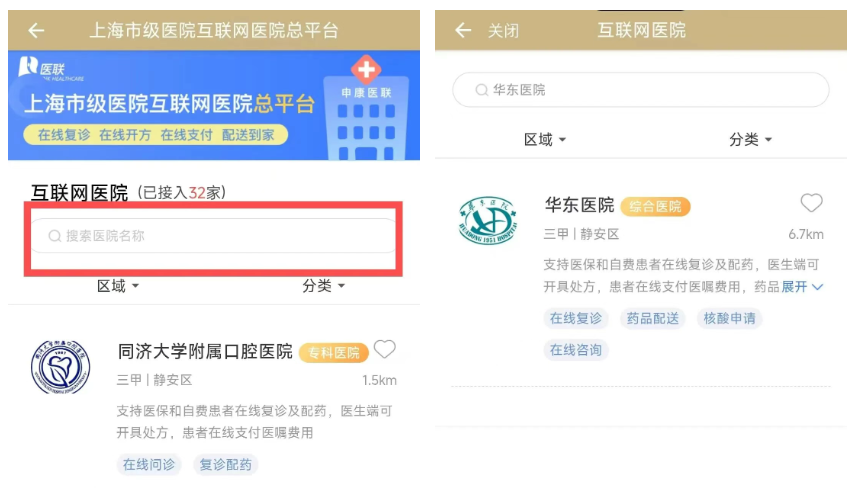Favorite 同济大学附属口腔医院 with the heart icon

tap(385, 349)
